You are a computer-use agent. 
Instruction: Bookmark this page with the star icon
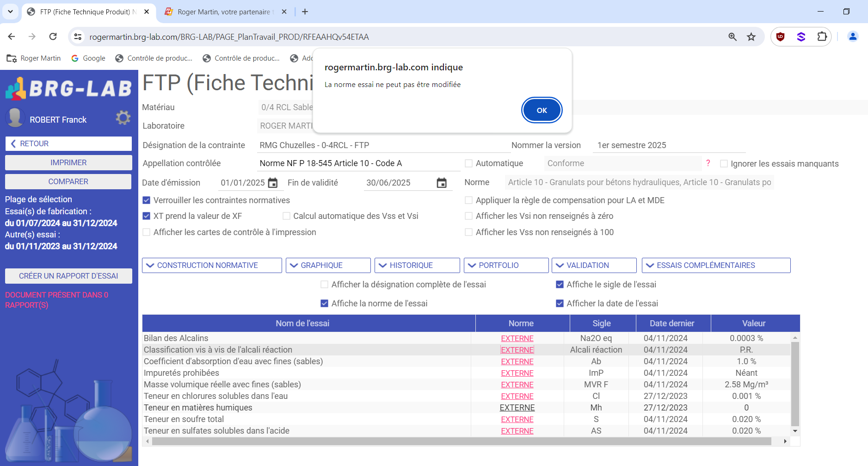coord(751,37)
